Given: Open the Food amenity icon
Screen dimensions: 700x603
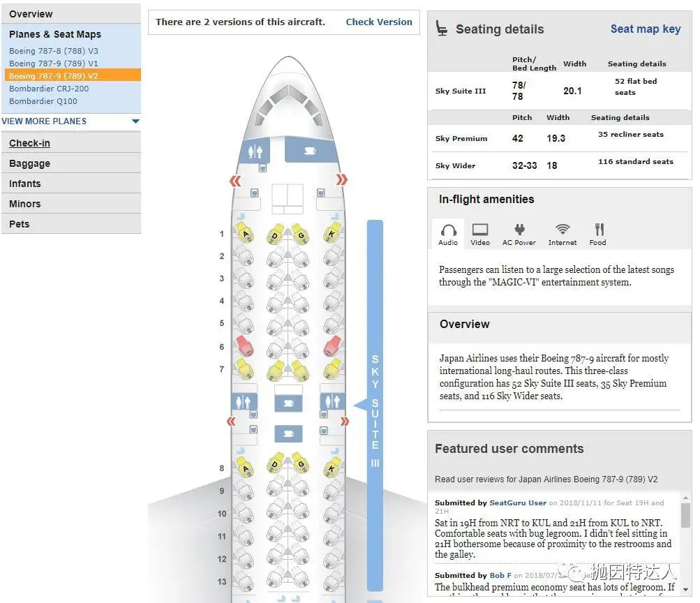Looking at the screenshot, I should coord(598,234).
